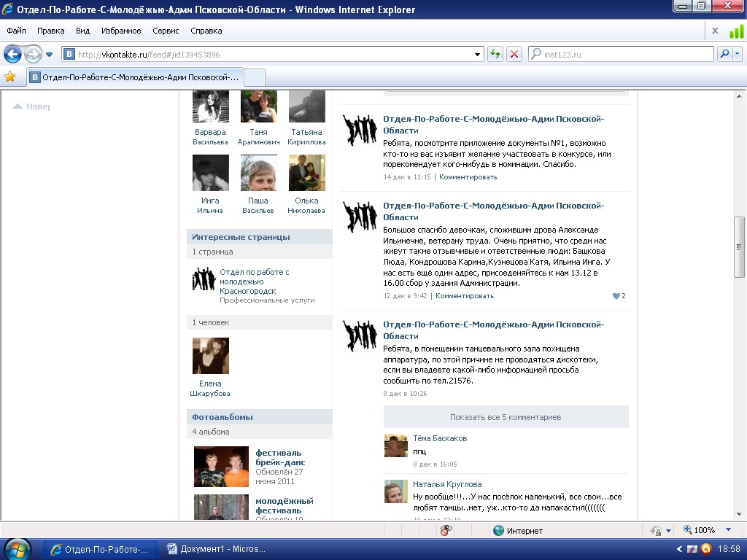747x560 pixels.
Task: Click the avatar icon of the 14 дек post
Action: coord(360,129)
